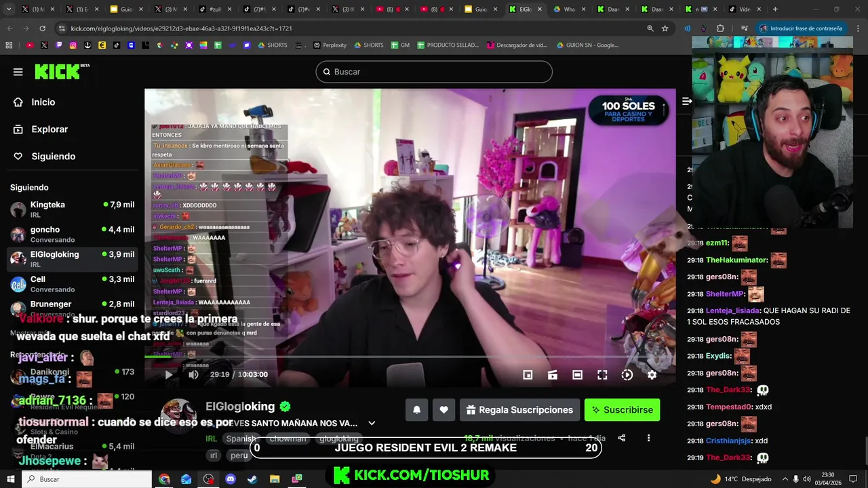Open the video three-dot options menu
The height and width of the screenshot is (488, 868).
tap(648, 438)
